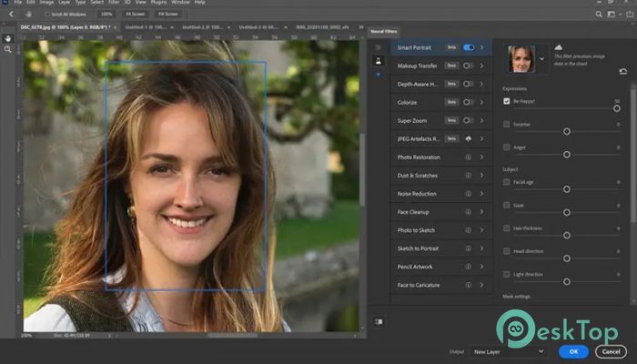
Task: Click the info icon for Sketch to Portrait
Action: [469, 248]
